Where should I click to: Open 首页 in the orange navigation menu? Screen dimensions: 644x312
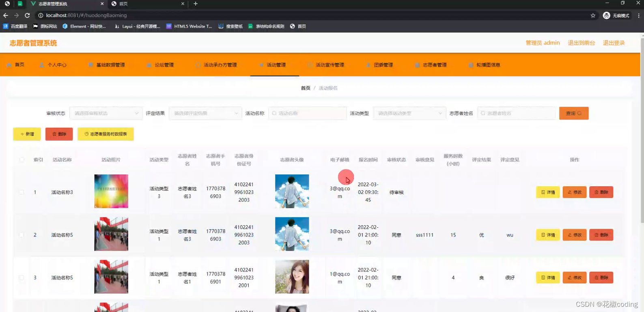[16, 65]
